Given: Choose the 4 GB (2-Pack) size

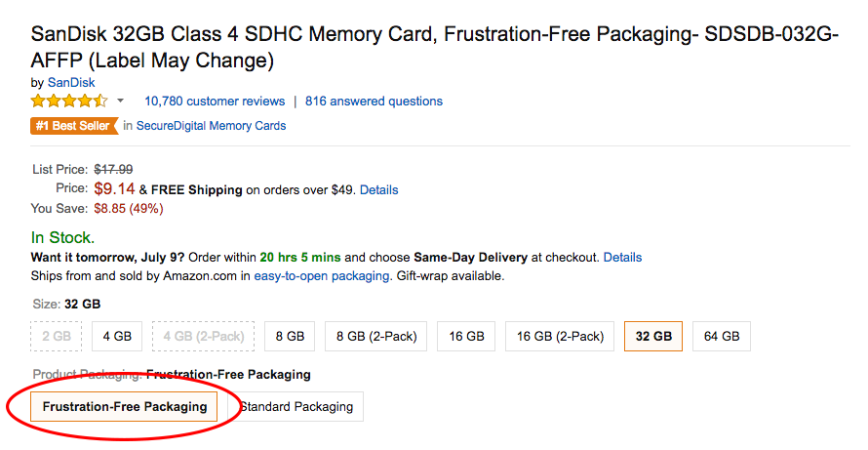Looking at the screenshot, I should point(204,336).
